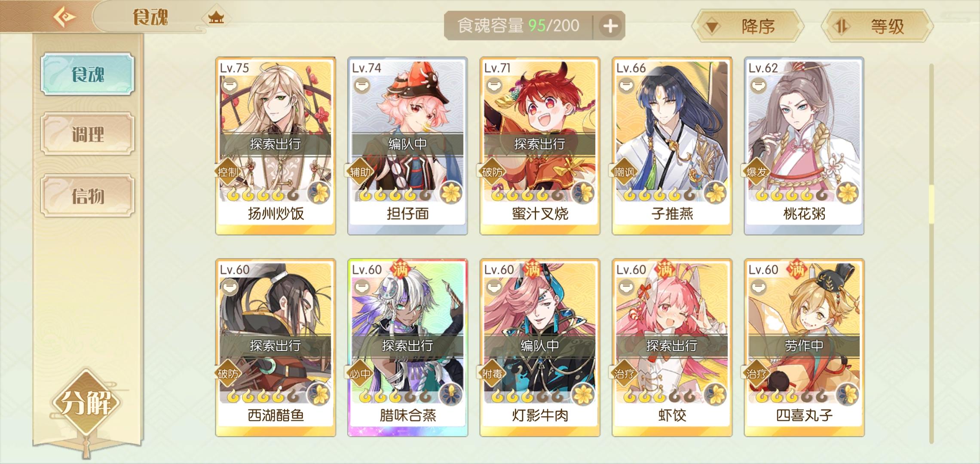Screen dimensions: 980x464
Task: Click the arrows icon beside 等级
Action: [x=841, y=27]
